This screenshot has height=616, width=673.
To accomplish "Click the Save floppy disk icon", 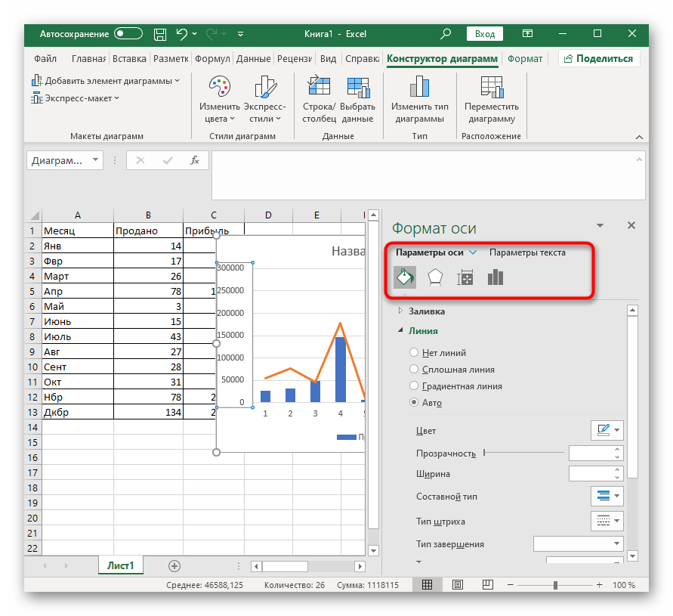I will (x=160, y=34).
